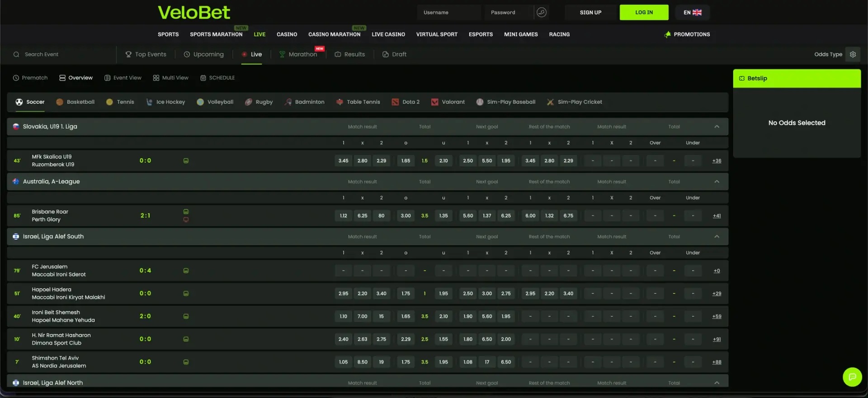Select the Rugby sport filter
The height and width of the screenshot is (398, 868).
259,102
